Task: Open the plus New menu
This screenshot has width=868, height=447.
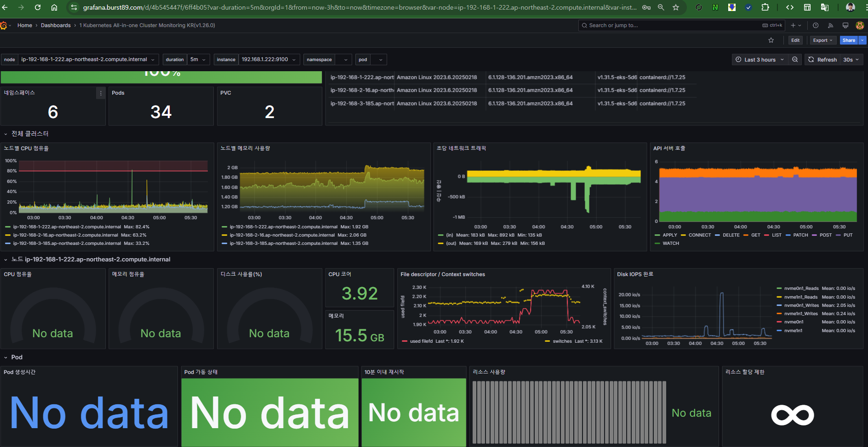Action: coord(796,25)
